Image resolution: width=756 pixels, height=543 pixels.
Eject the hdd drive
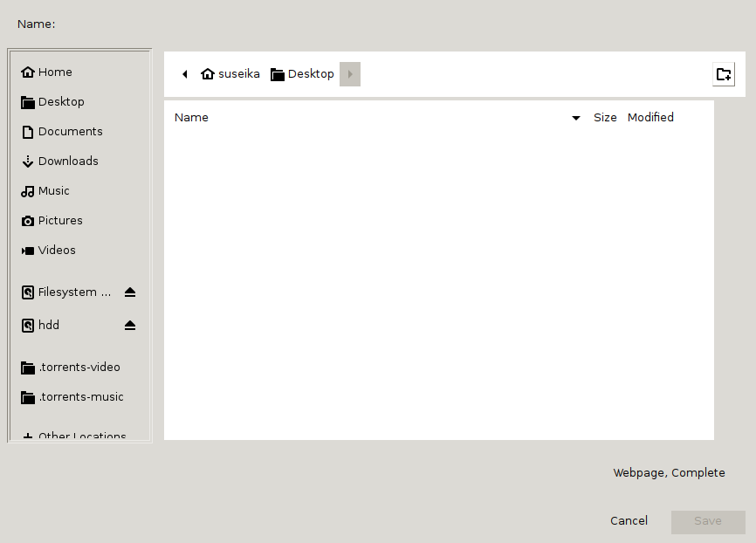(130, 325)
